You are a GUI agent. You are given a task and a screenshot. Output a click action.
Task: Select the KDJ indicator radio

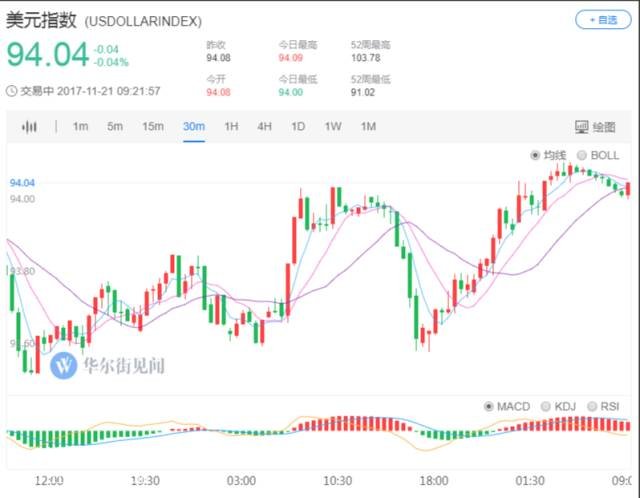click(x=545, y=407)
